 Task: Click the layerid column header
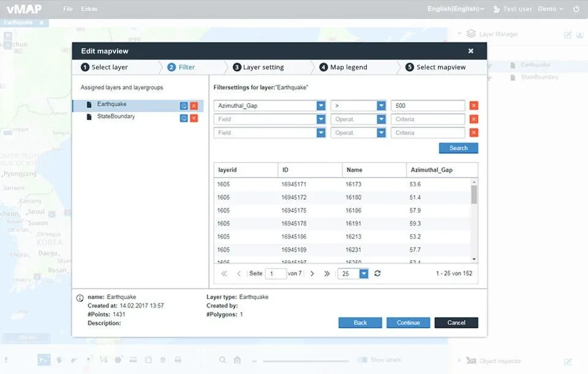point(246,170)
